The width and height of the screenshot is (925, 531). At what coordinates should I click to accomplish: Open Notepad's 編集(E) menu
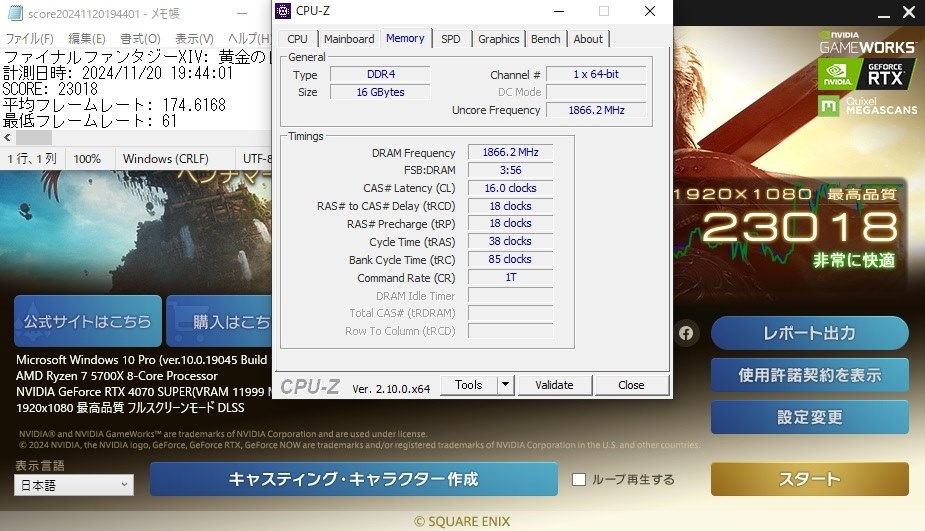(x=87, y=38)
